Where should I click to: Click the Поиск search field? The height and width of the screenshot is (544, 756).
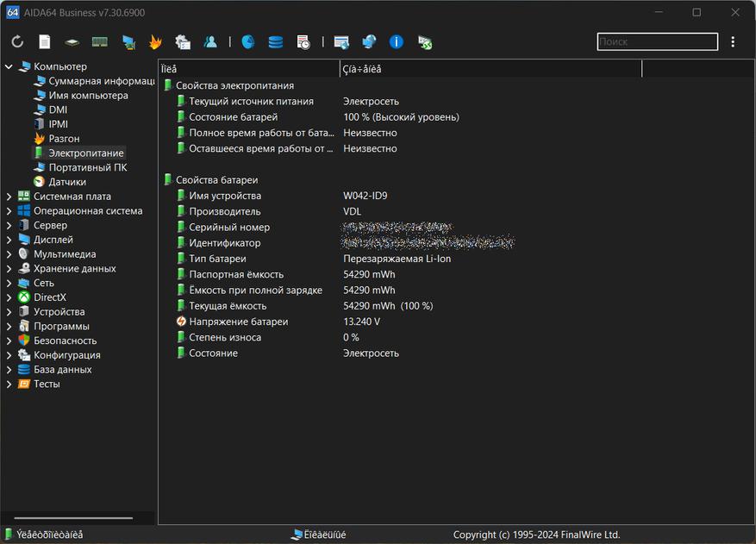tap(657, 42)
